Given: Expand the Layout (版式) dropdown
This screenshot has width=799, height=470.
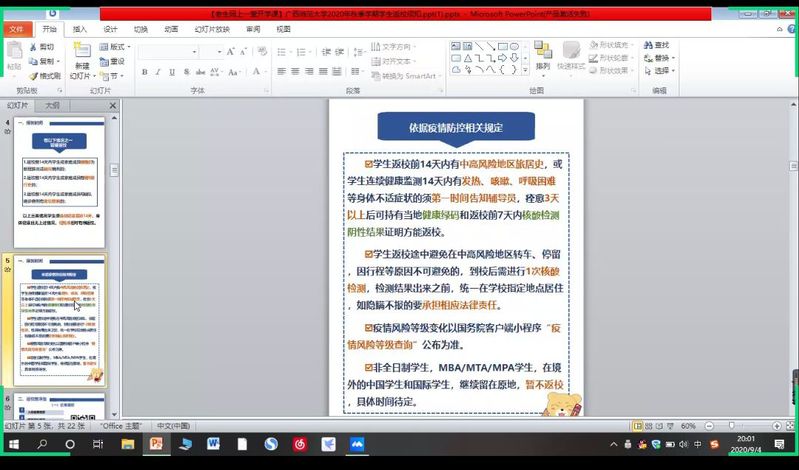Looking at the screenshot, I should point(115,47).
